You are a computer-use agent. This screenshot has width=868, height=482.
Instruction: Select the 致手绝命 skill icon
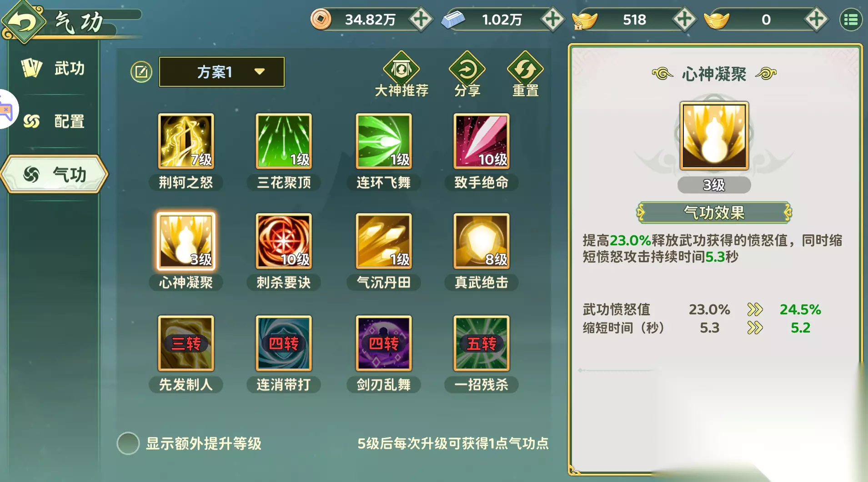[x=482, y=141]
